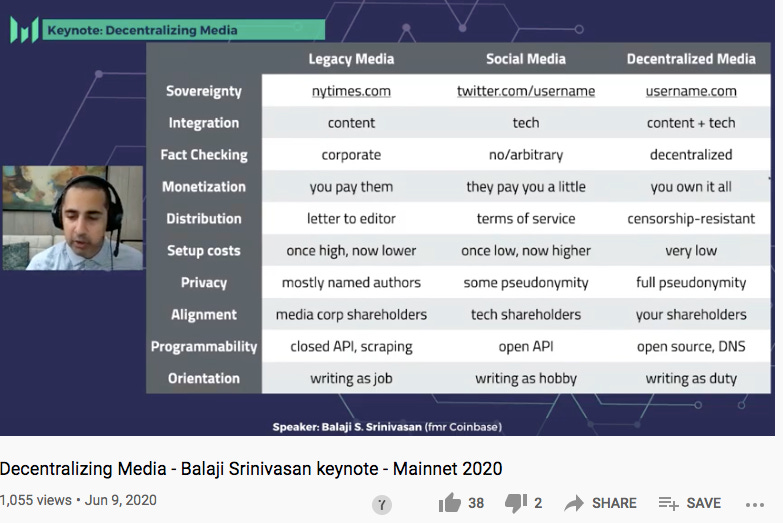Click the 'you pay them' cell
The width and height of the screenshot is (783, 523).
[x=351, y=187]
